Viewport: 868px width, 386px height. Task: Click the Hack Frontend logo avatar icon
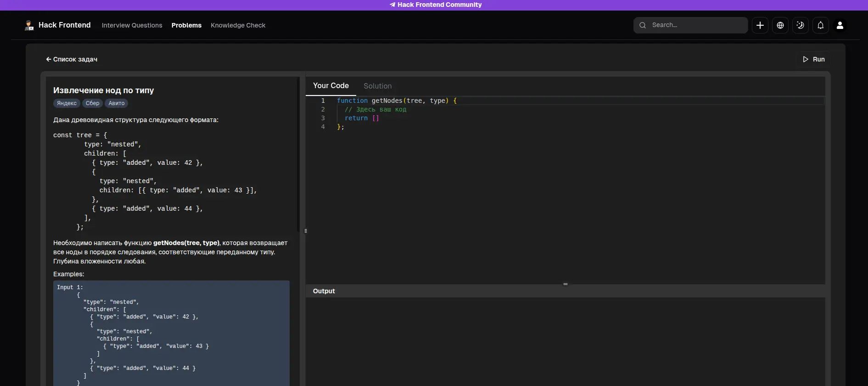[29, 25]
